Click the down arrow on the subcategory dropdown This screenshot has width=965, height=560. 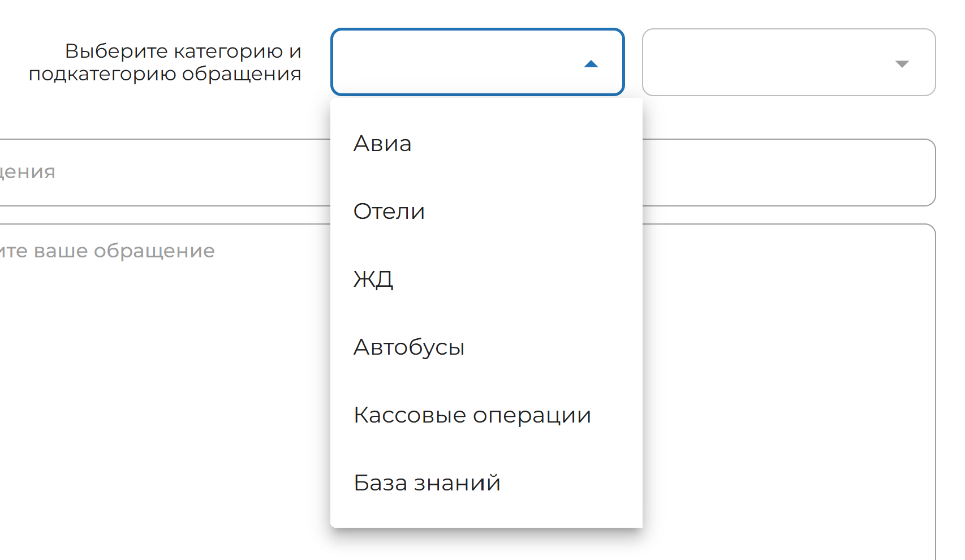[x=902, y=64]
